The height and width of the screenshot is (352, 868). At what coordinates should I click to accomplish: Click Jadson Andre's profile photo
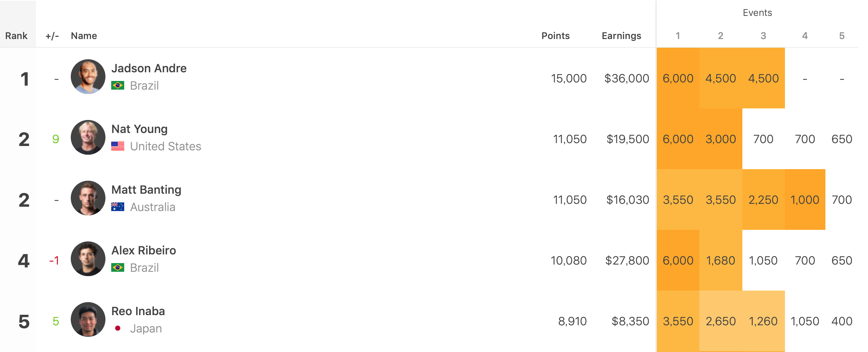[x=88, y=77]
